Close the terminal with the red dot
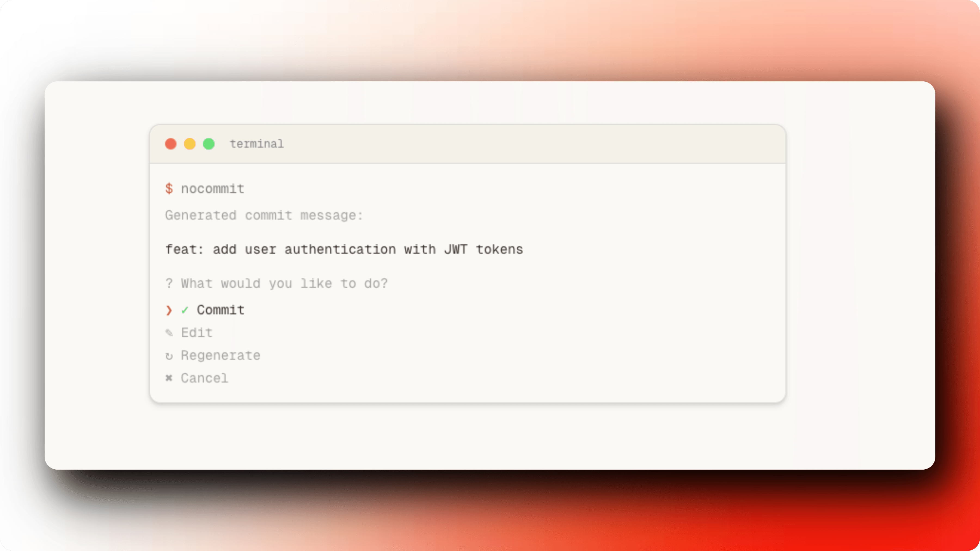980x551 pixels. tap(171, 144)
